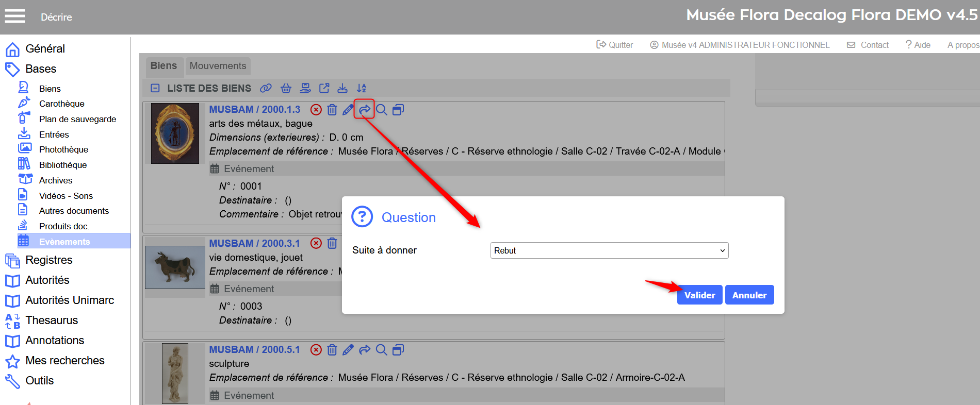
Task: Select Photothèque in the Bases sidebar
Action: coord(63,149)
